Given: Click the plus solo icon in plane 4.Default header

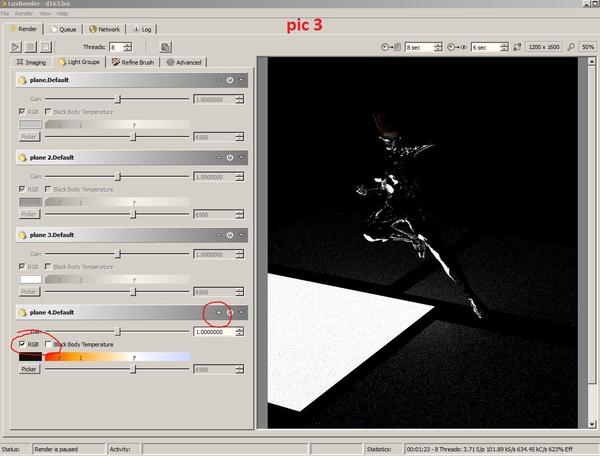Looking at the screenshot, I should pos(218,313).
